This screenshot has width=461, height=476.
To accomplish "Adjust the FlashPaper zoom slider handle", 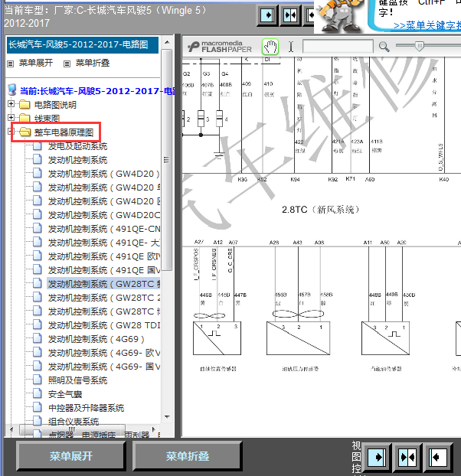I will (x=420, y=46).
